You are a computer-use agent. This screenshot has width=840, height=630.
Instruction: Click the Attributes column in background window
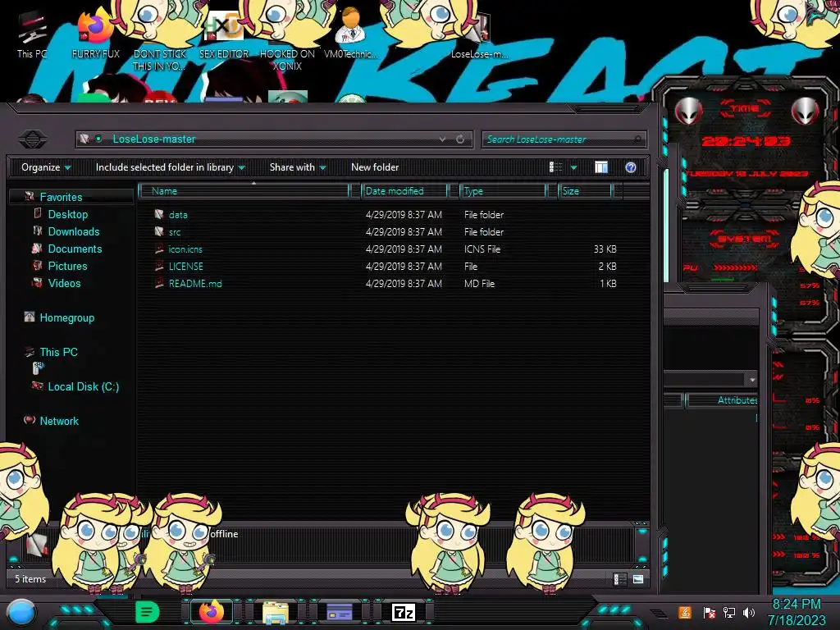(x=737, y=400)
